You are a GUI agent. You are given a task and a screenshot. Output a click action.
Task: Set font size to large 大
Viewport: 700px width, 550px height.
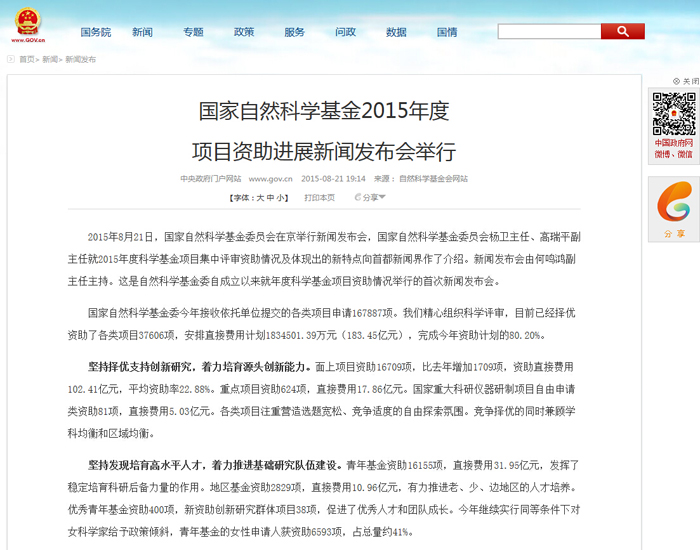(x=261, y=198)
